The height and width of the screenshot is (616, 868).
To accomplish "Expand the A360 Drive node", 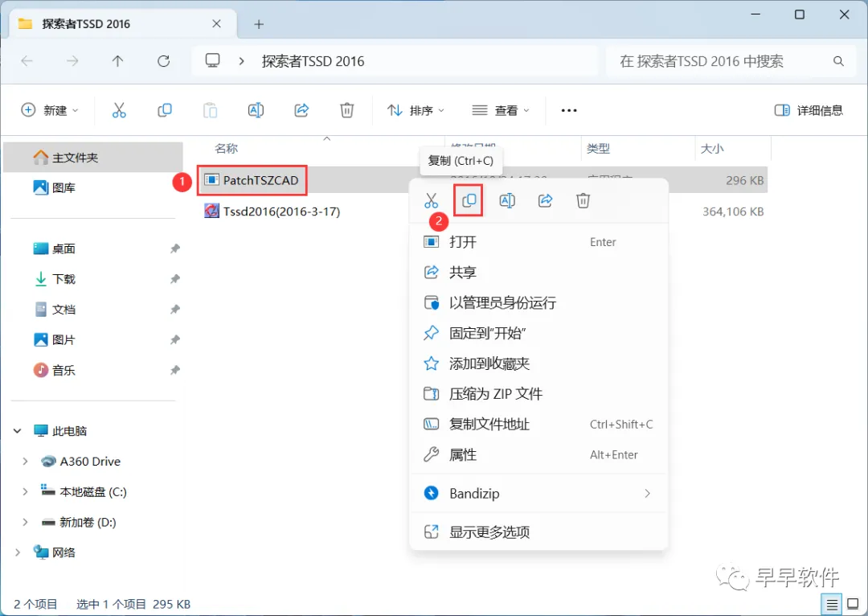I will 25,462.
